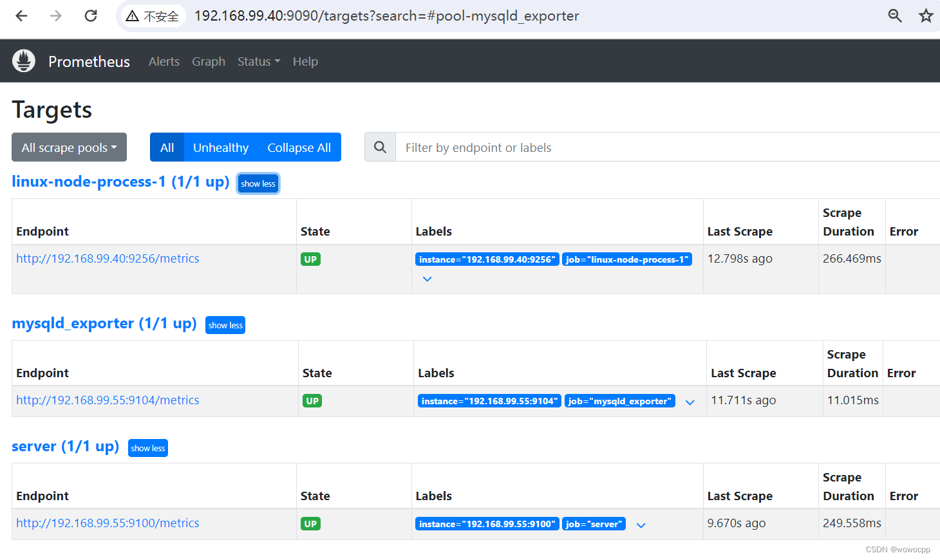This screenshot has height=560, width=940.
Task: Select the All filter toggle
Action: 167,147
